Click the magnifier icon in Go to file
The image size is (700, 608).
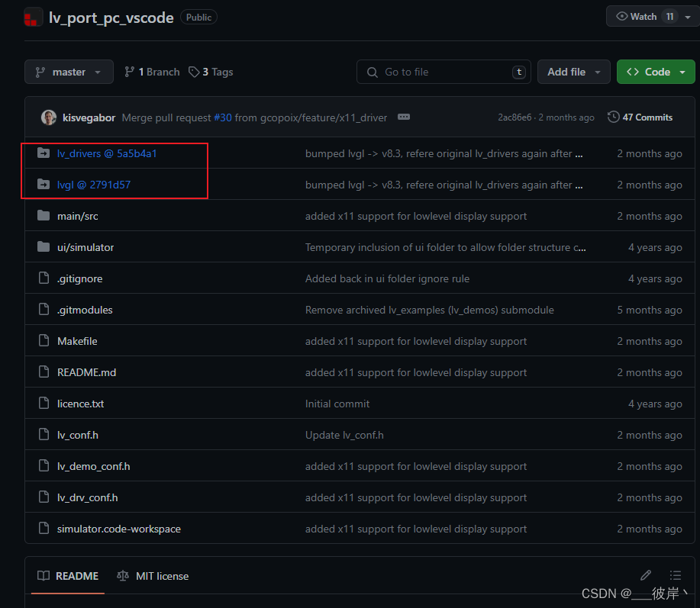(373, 72)
